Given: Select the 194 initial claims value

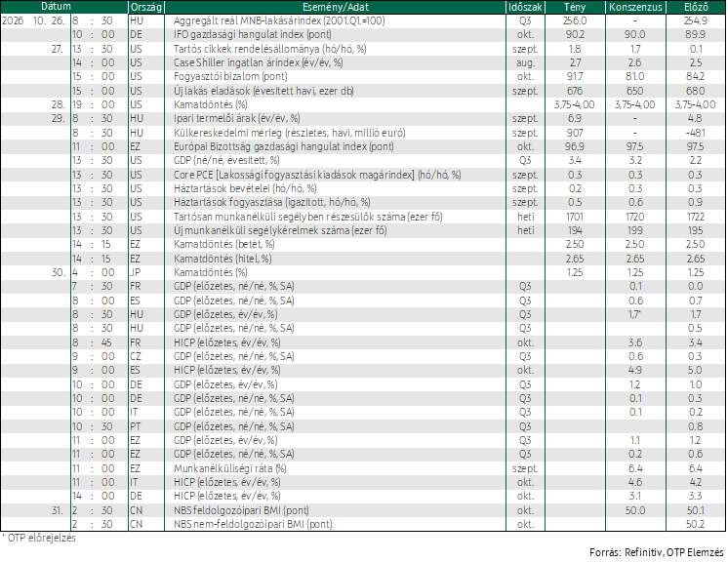Looking at the screenshot, I should (x=575, y=230).
